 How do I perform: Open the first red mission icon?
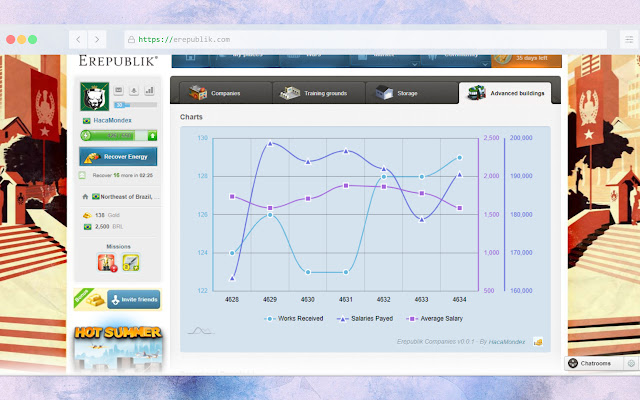106,262
